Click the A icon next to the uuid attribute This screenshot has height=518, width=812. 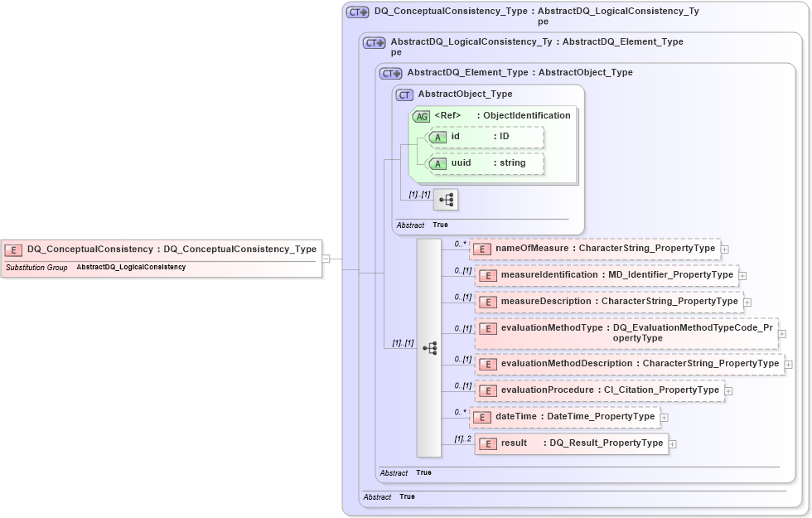point(438,163)
